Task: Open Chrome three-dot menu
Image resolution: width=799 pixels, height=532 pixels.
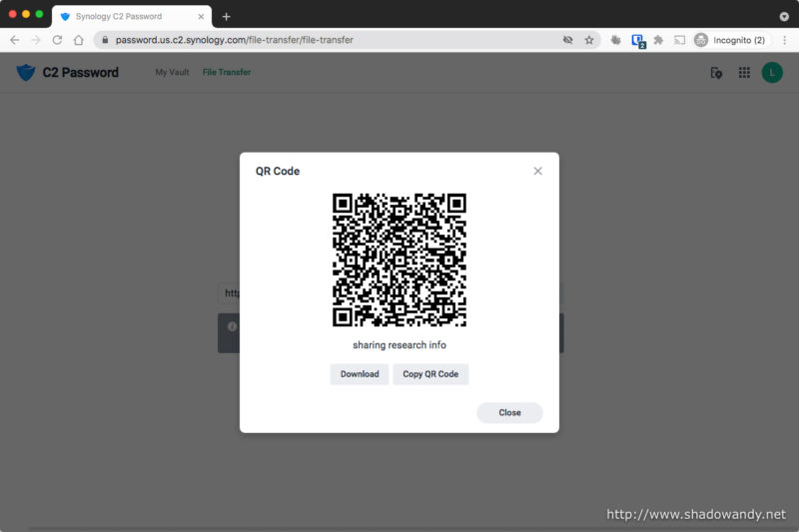Action: pos(785,40)
